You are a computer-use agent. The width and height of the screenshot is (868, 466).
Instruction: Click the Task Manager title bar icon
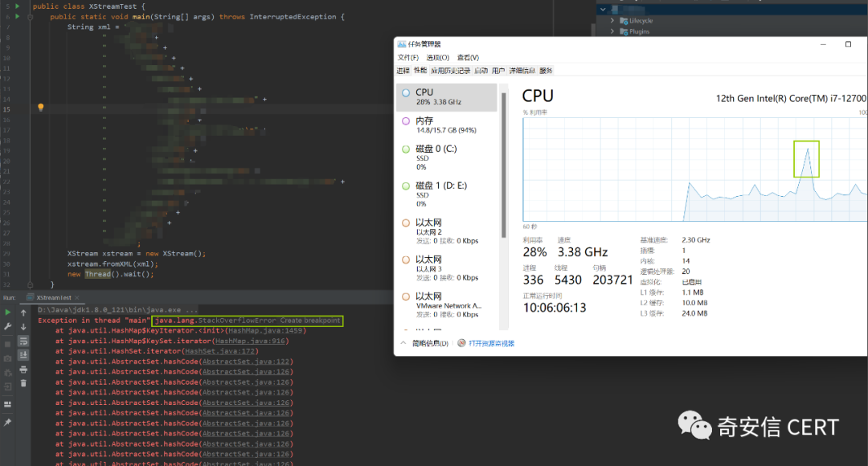coord(401,44)
